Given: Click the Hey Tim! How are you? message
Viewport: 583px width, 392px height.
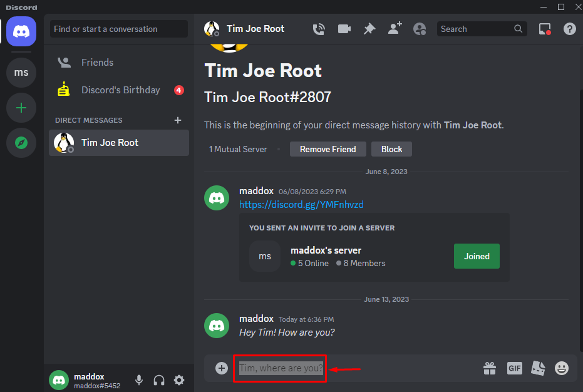Looking at the screenshot, I should [x=287, y=332].
